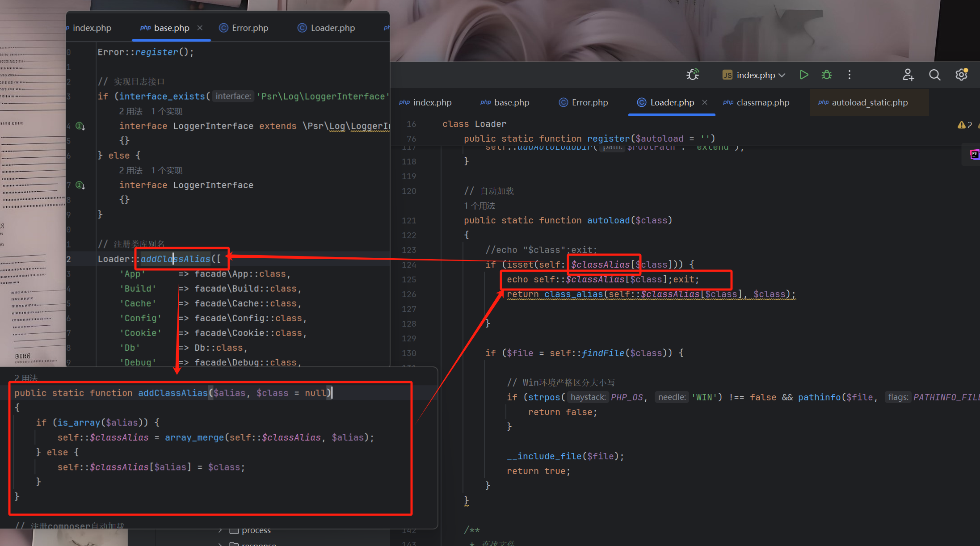Viewport: 980px width, 546px height.
Task: Close the Loader.php tab
Action: (x=705, y=102)
